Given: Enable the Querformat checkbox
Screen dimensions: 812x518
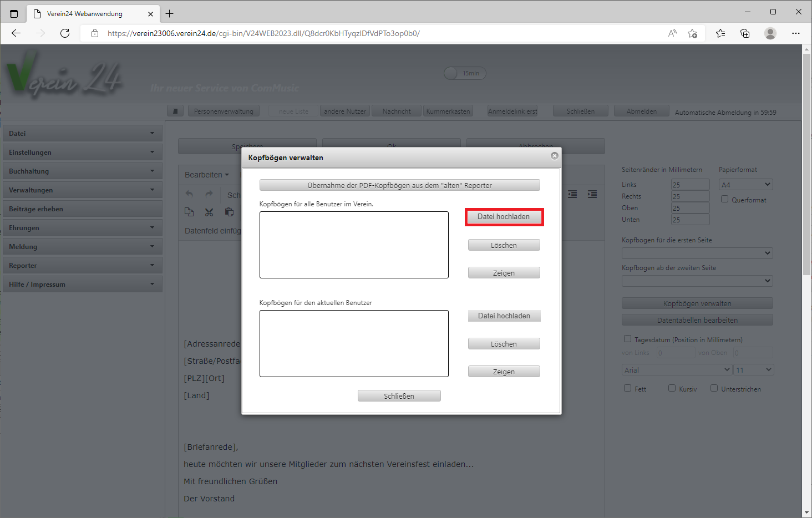Looking at the screenshot, I should (724, 199).
